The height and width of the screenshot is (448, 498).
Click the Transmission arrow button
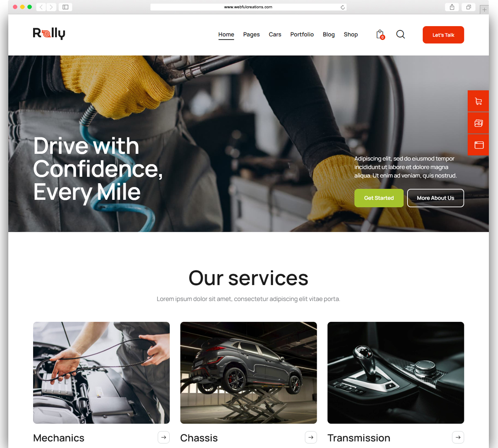458,437
